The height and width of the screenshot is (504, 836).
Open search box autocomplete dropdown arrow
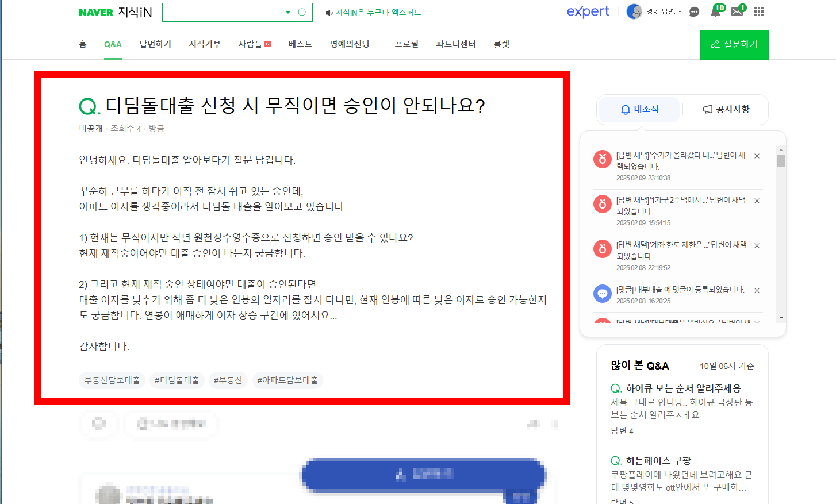[288, 13]
